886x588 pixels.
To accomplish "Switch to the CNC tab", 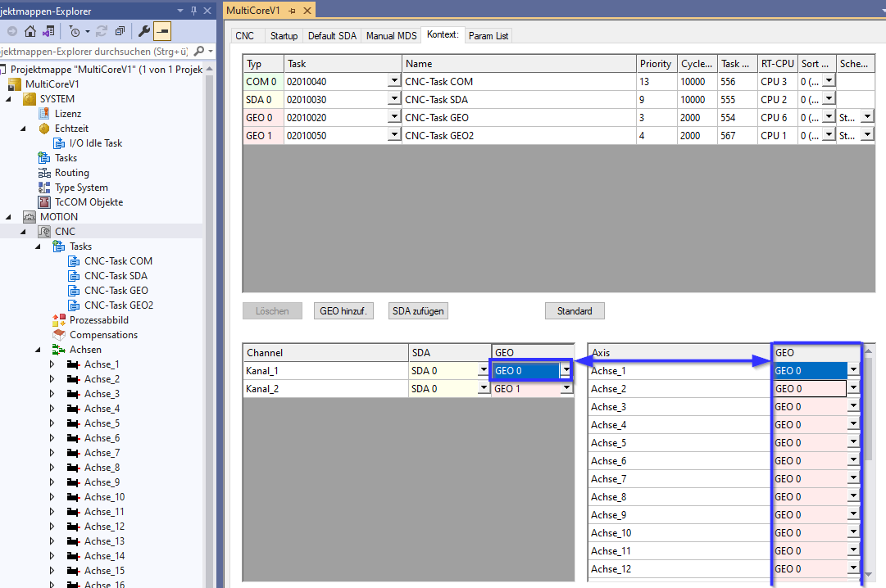I will pos(245,35).
